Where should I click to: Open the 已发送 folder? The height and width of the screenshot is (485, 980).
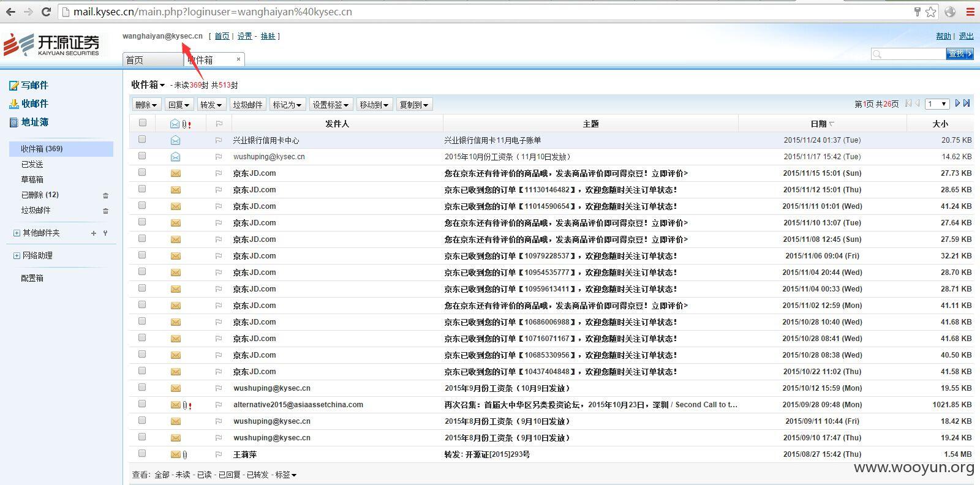point(32,164)
